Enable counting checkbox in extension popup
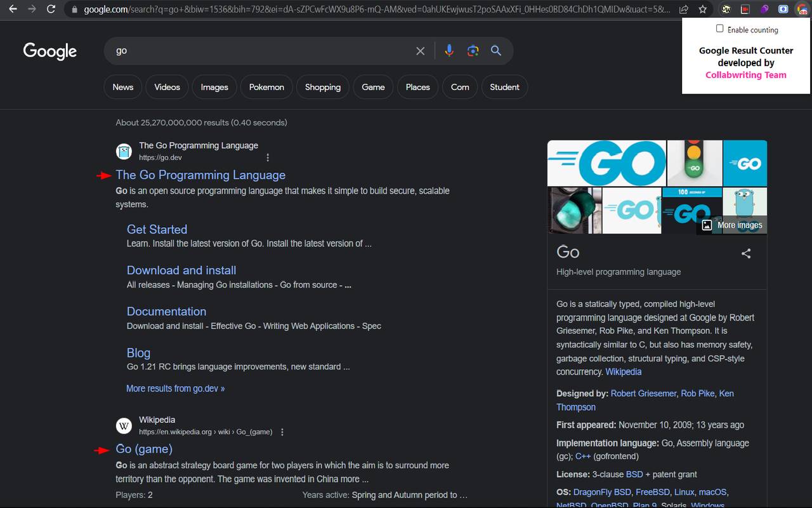The width and height of the screenshot is (812, 508). pyautogui.click(x=719, y=29)
